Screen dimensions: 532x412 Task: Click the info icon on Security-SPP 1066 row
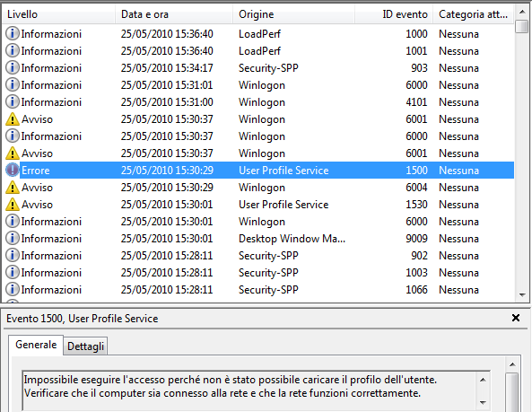pyautogui.click(x=13, y=290)
